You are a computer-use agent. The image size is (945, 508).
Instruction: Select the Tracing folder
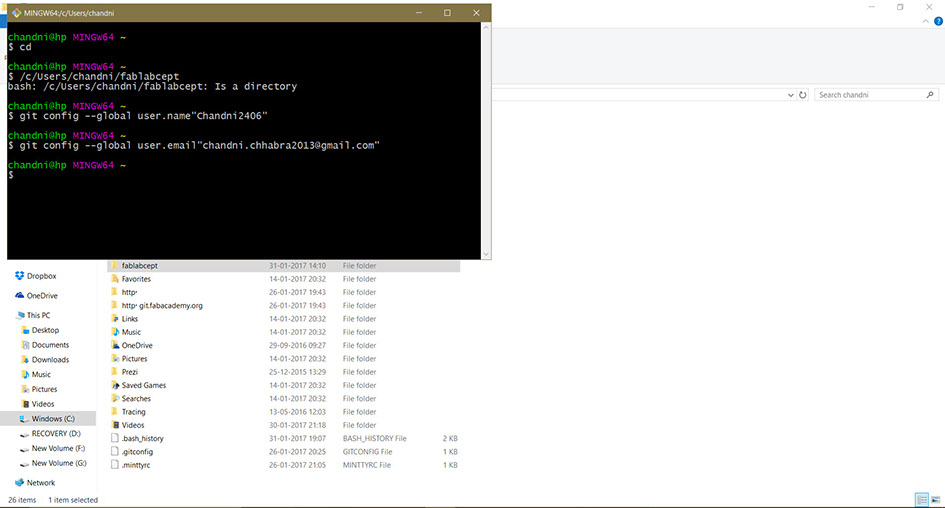(x=133, y=412)
